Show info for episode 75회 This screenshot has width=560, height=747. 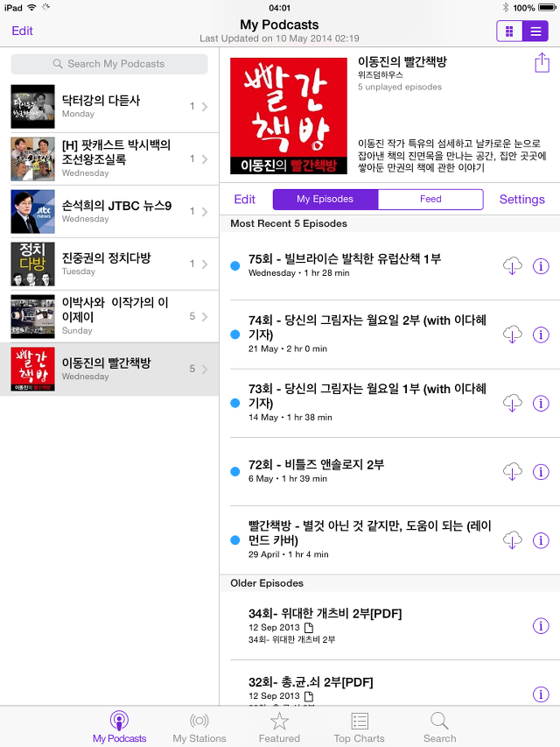click(x=541, y=266)
